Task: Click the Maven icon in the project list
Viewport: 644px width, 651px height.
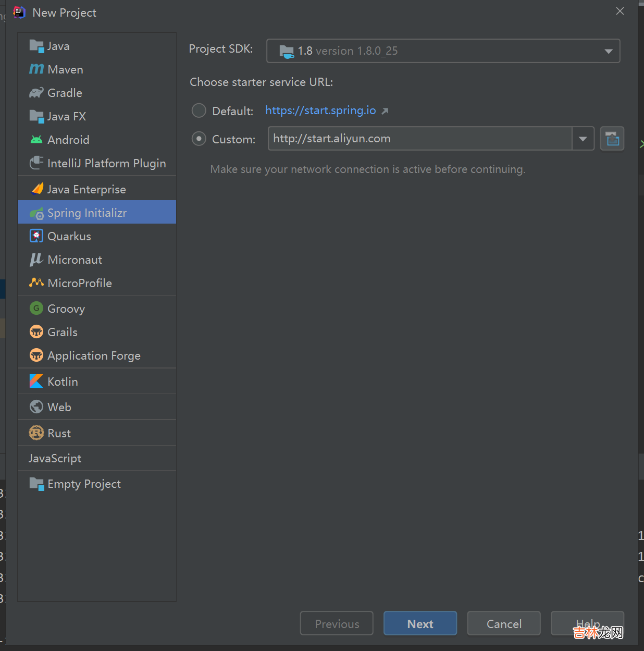Action: coord(36,69)
